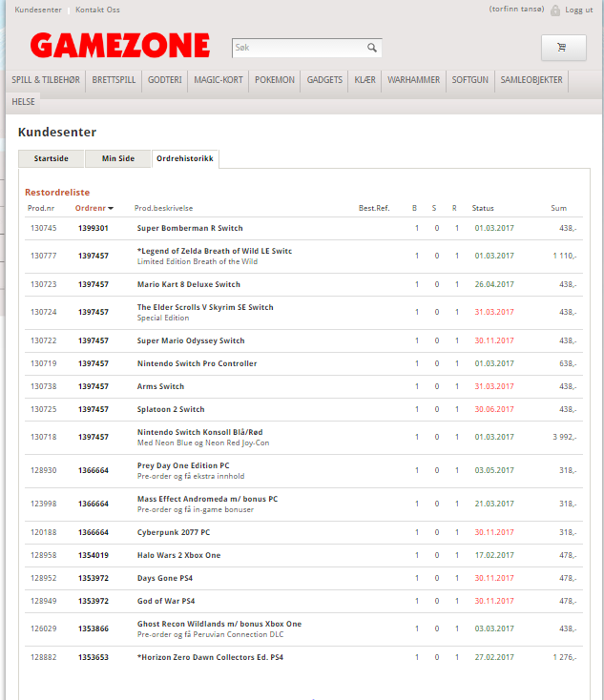Open the KLÆR category
The width and height of the screenshot is (604, 700).
coord(364,80)
